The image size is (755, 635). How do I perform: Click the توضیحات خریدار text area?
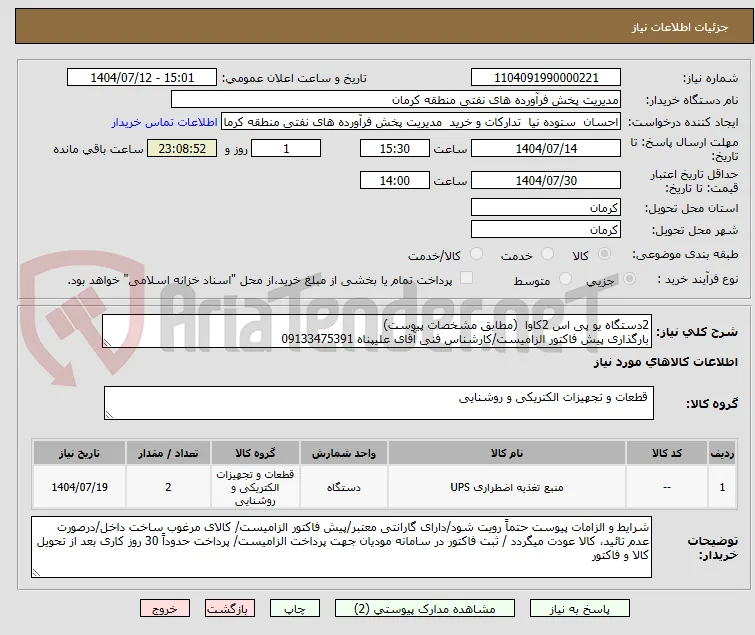coord(341,547)
